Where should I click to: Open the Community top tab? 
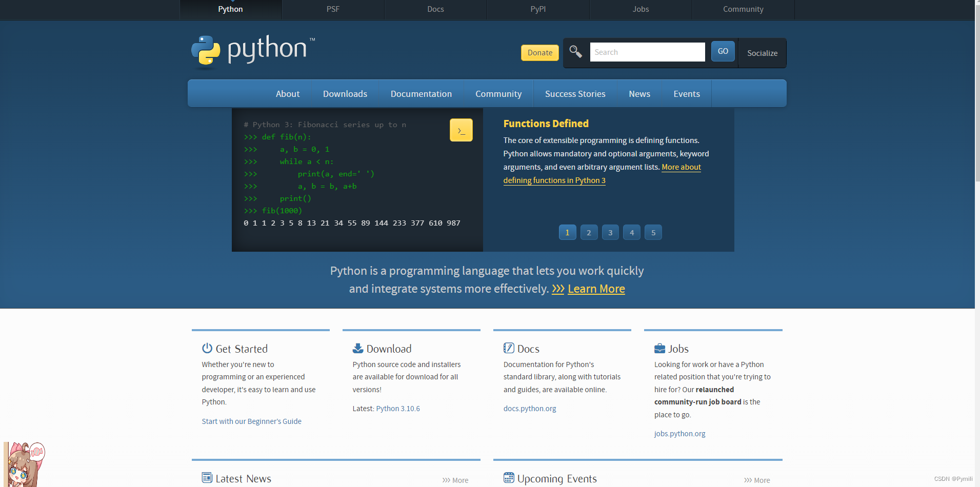tap(743, 9)
